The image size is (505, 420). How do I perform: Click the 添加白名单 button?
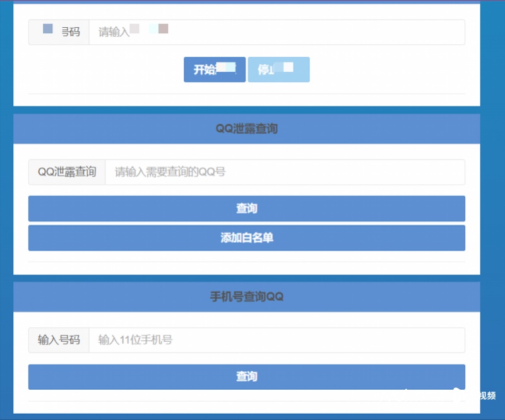coord(246,238)
